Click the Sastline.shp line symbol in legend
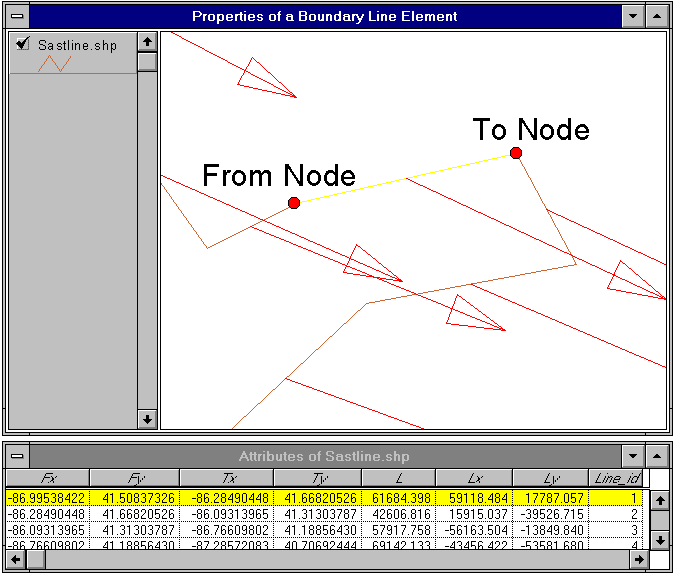The image size is (678, 577). (55, 63)
